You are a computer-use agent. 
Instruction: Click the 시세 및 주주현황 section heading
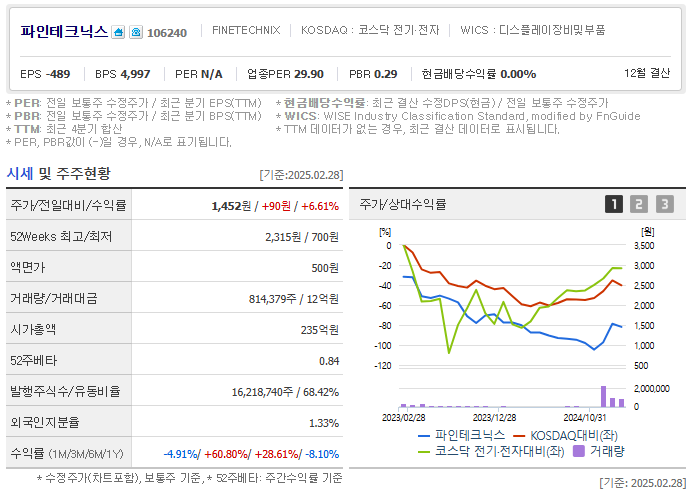pyautogui.click(x=58, y=174)
